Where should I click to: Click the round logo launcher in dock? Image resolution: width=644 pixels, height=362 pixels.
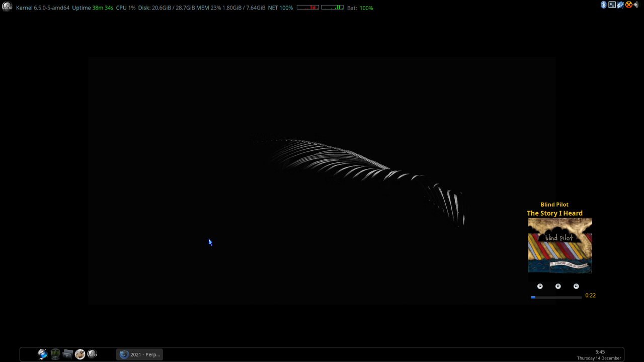point(92,354)
